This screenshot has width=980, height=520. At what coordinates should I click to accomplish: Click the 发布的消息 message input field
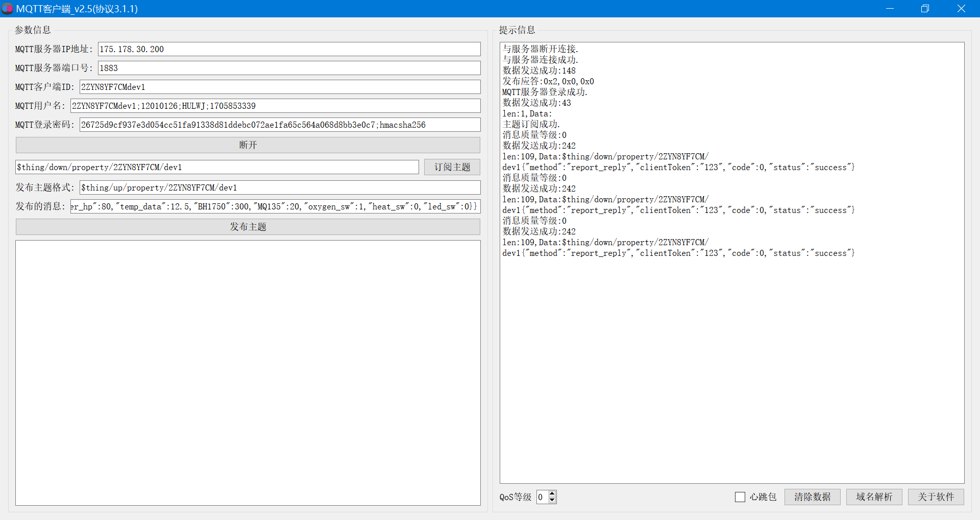point(275,206)
